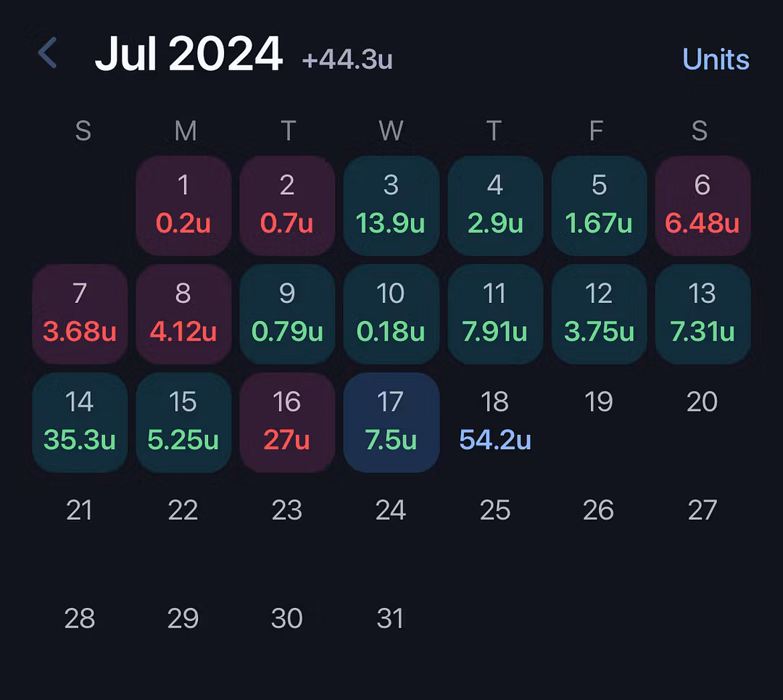Select July 3 showing 13.9u profit

point(391,205)
